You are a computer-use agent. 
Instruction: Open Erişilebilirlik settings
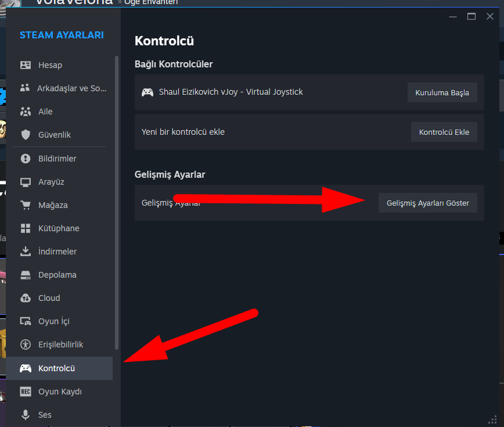[x=59, y=345]
